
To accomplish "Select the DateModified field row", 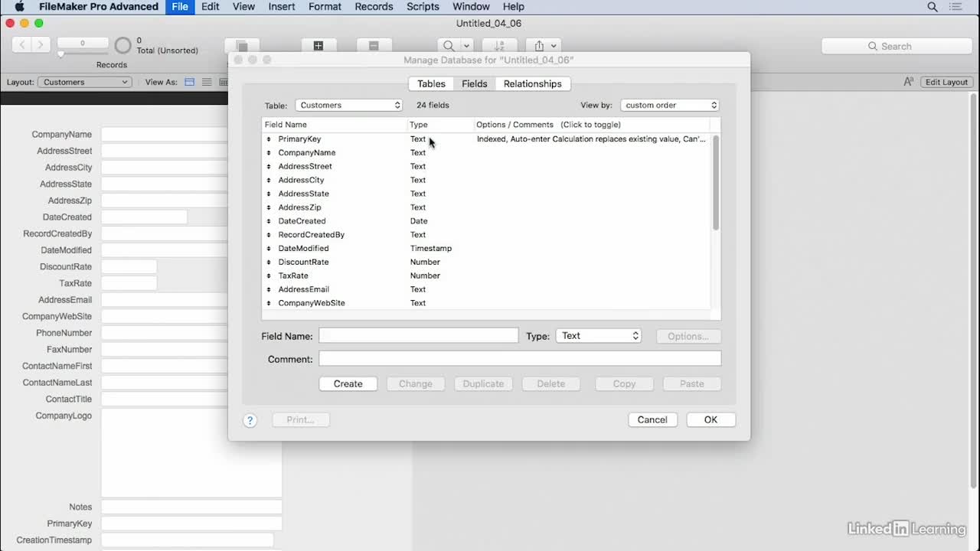I will [x=486, y=249].
